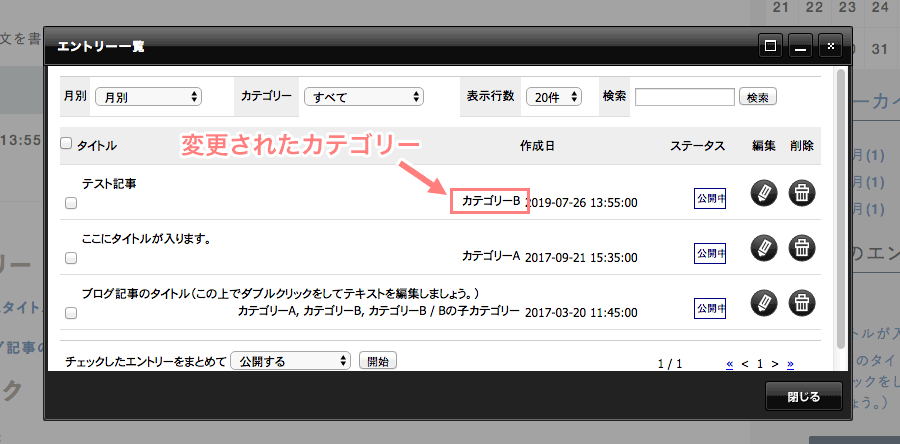The height and width of the screenshot is (444, 900).
Task: Open the 月別 month filter dropdown
Action: point(148,97)
